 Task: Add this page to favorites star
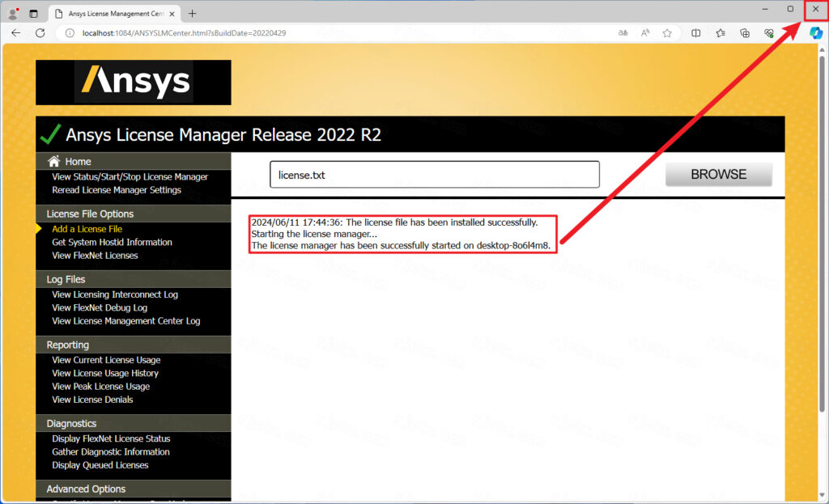click(x=667, y=32)
